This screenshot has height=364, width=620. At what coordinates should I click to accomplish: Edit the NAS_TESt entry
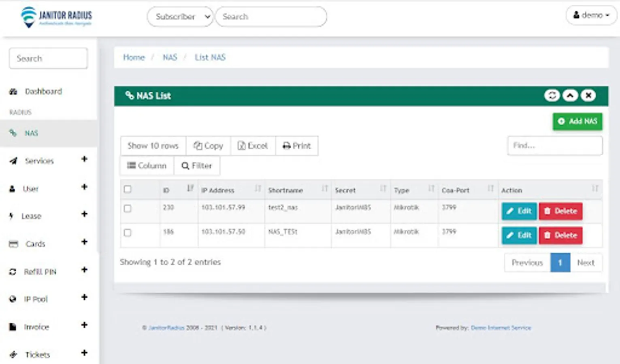519,235
